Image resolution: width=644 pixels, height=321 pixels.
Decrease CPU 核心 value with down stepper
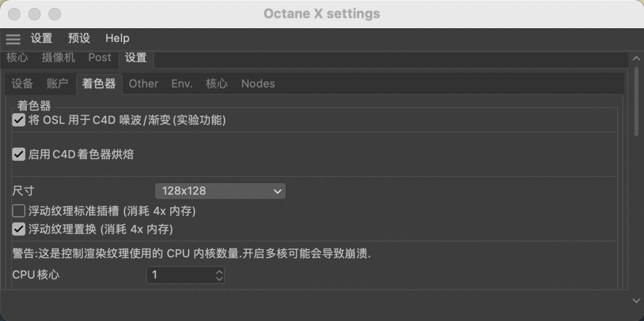coord(219,279)
